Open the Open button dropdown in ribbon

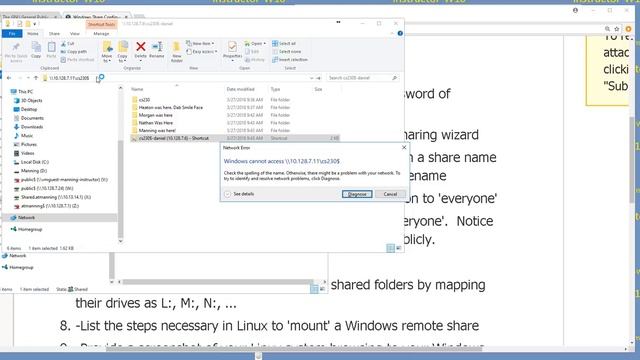(264, 43)
